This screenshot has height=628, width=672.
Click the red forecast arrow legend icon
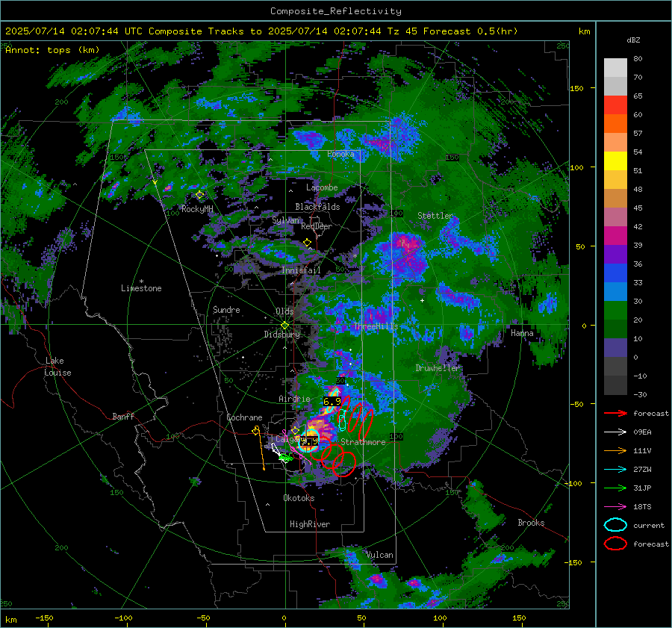point(615,413)
